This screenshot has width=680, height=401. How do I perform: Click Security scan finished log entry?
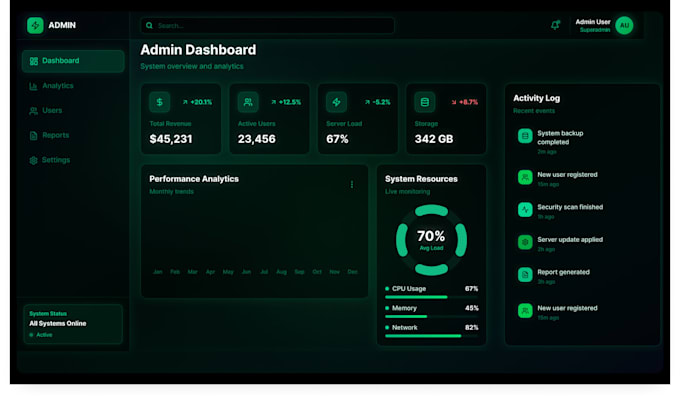click(x=582, y=211)
